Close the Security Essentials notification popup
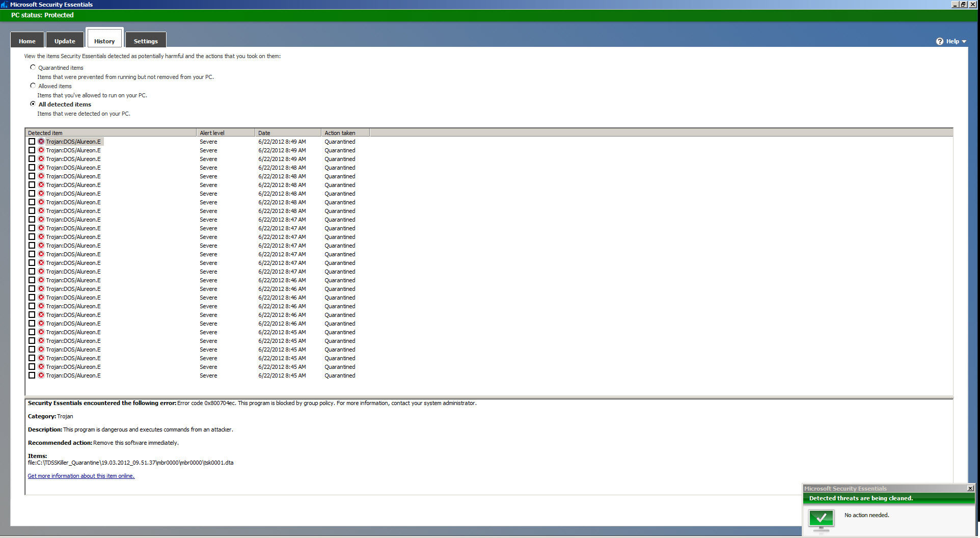980x538 pixels. 970,488
